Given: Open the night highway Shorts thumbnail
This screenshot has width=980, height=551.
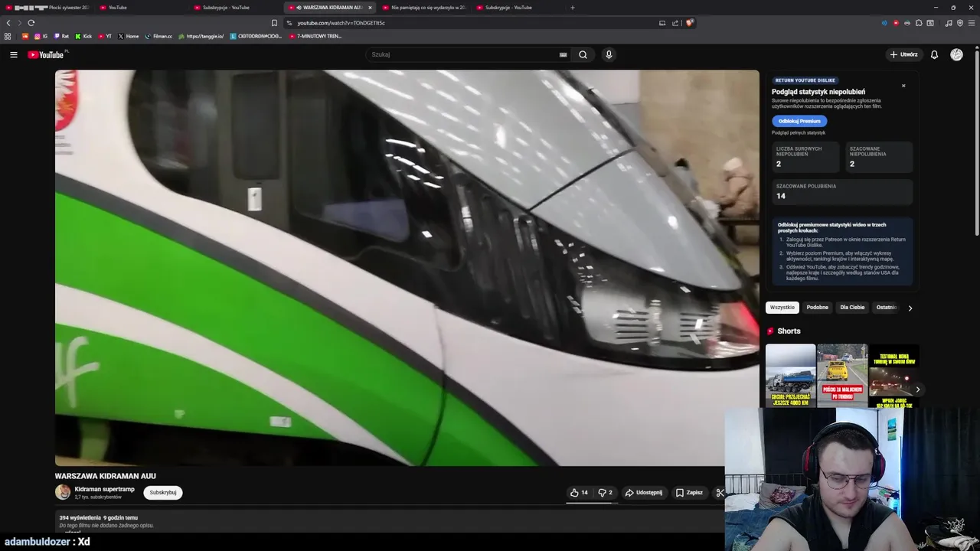Looking at the screenshot, I should (x=893, y=376).
